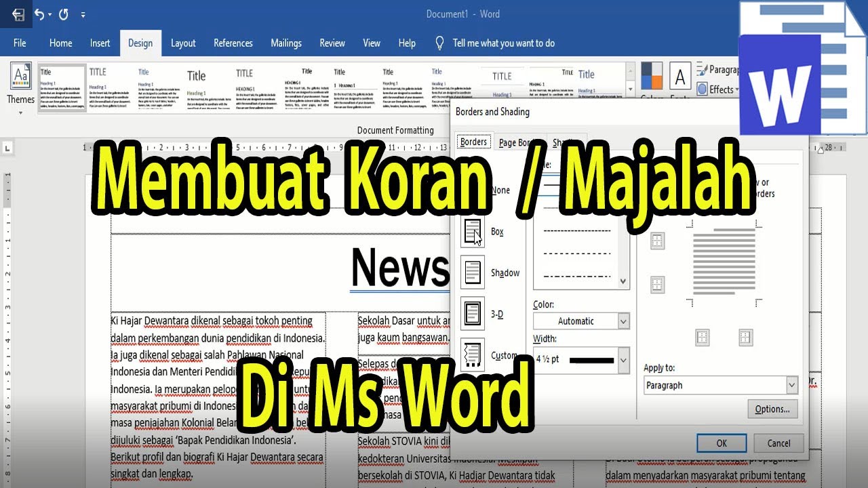Choose the 3-D border setting icon
The width and height of the screenshot is (868, 488).
coord(473,314)
